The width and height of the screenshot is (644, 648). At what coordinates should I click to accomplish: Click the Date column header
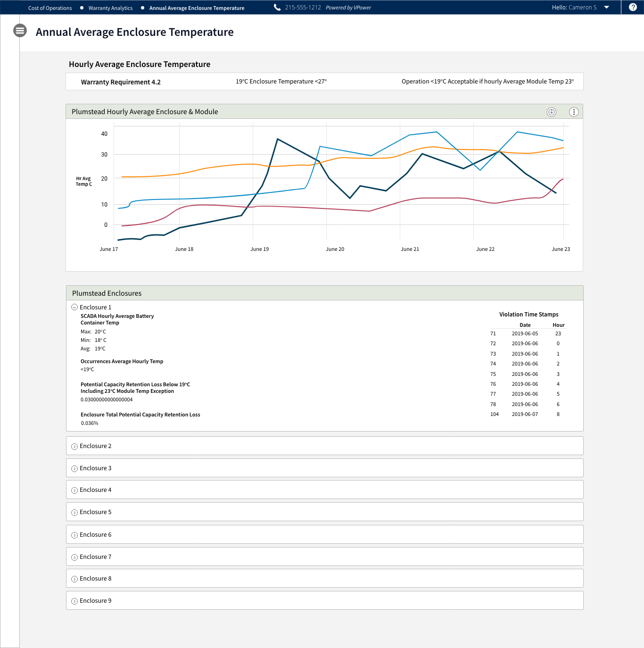coord(525,325)
